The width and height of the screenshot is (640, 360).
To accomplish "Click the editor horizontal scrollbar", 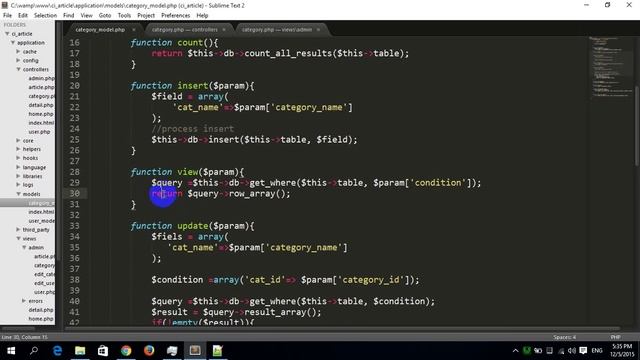I will click(342, 328).
